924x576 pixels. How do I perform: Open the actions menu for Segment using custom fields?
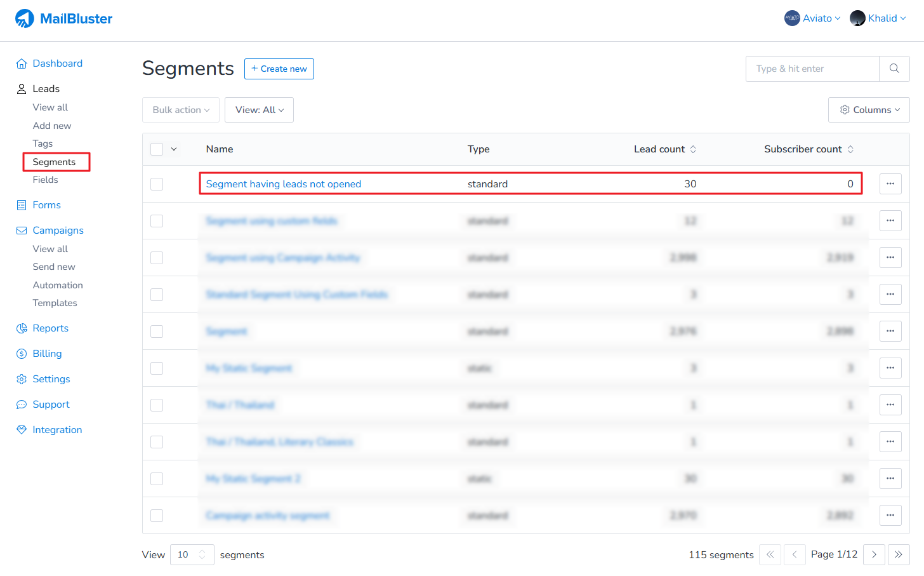[x=890, y=220]
